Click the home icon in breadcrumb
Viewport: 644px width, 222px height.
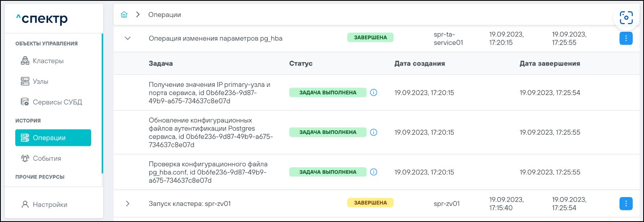click(124, 14)
